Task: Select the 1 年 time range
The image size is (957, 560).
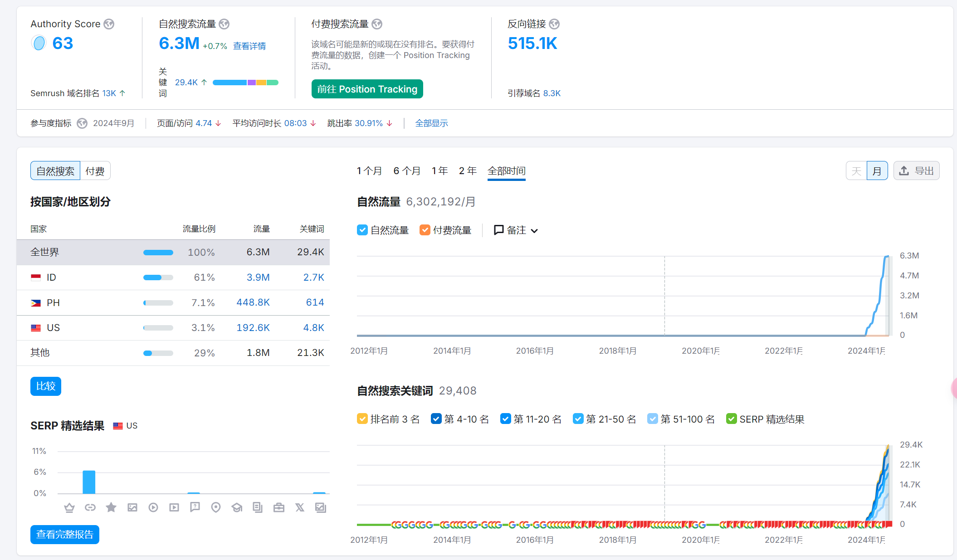Action: 439,171
